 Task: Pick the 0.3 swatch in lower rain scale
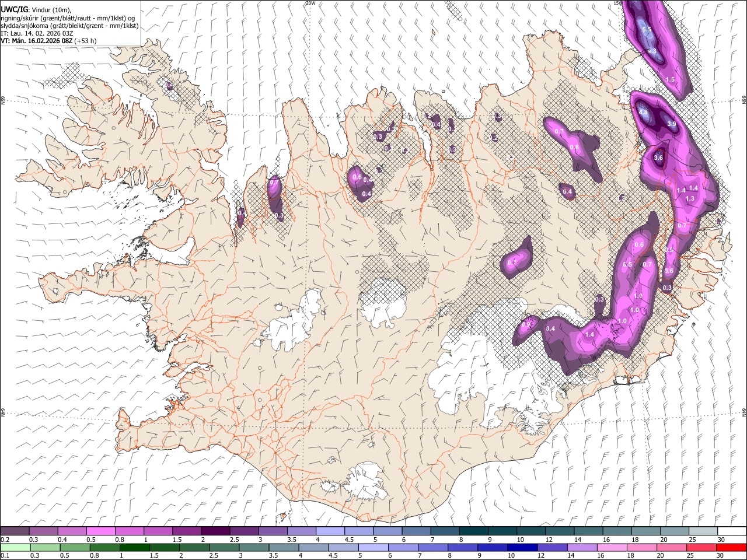pos(45,547)
